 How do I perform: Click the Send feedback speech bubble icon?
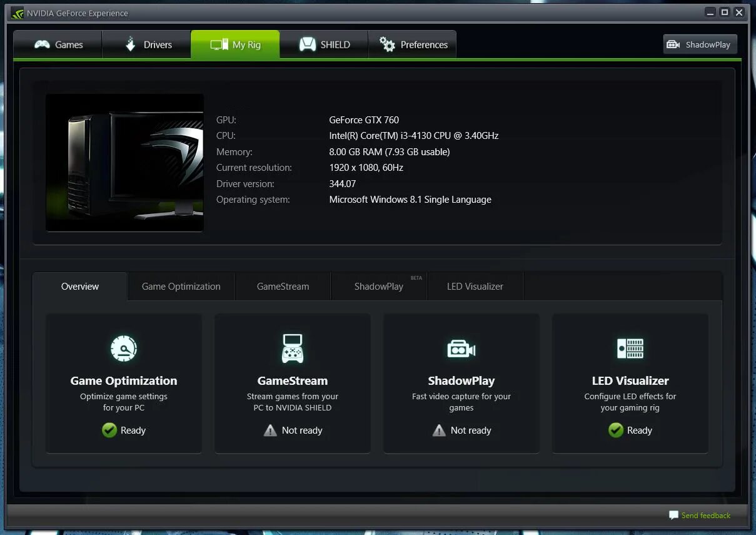[673, 515]
